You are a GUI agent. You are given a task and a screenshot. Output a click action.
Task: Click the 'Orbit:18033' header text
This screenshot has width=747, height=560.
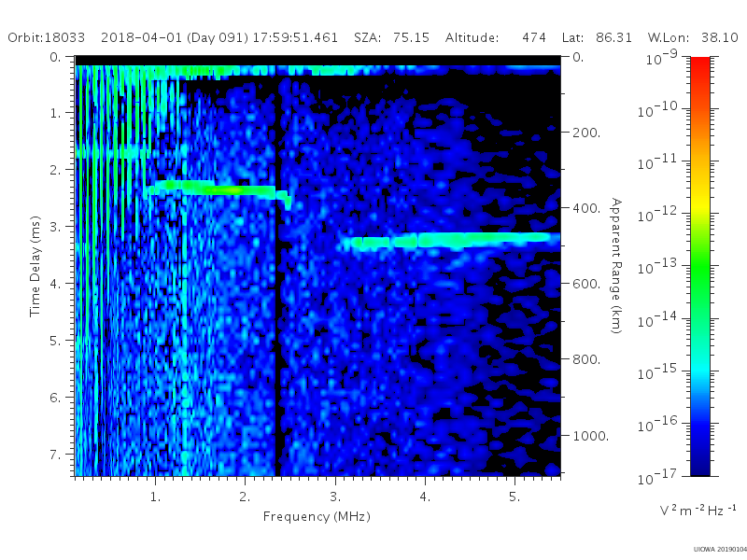(46, 37)
